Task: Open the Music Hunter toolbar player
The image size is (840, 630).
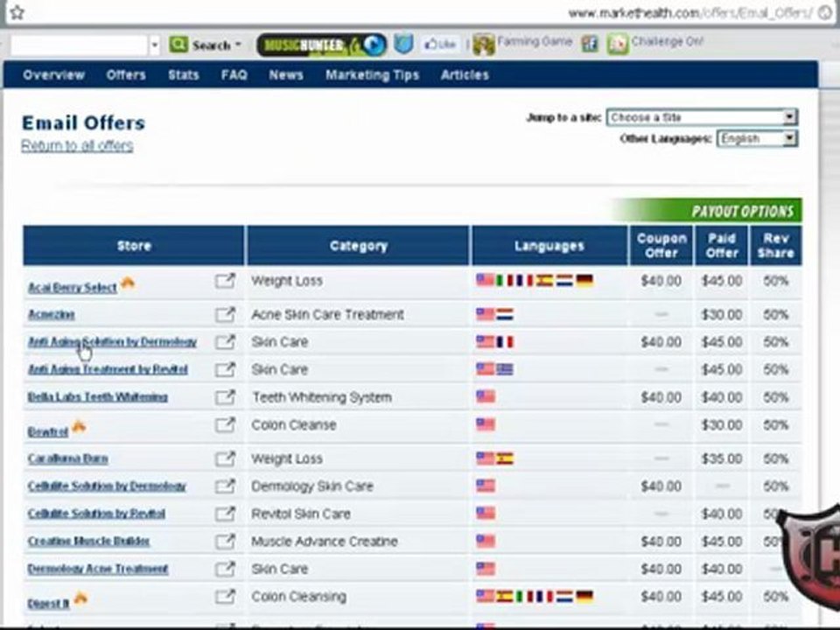Action: click(x=321, y=45)
